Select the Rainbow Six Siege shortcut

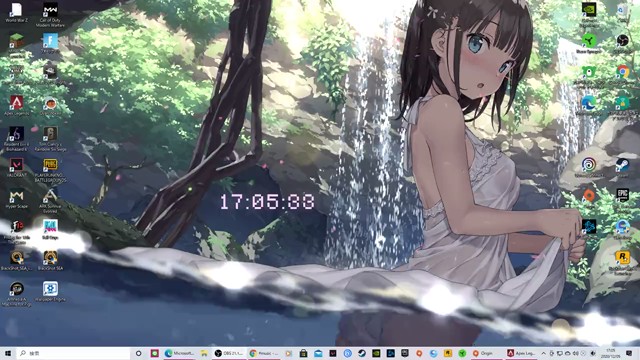tap(50, 139)
